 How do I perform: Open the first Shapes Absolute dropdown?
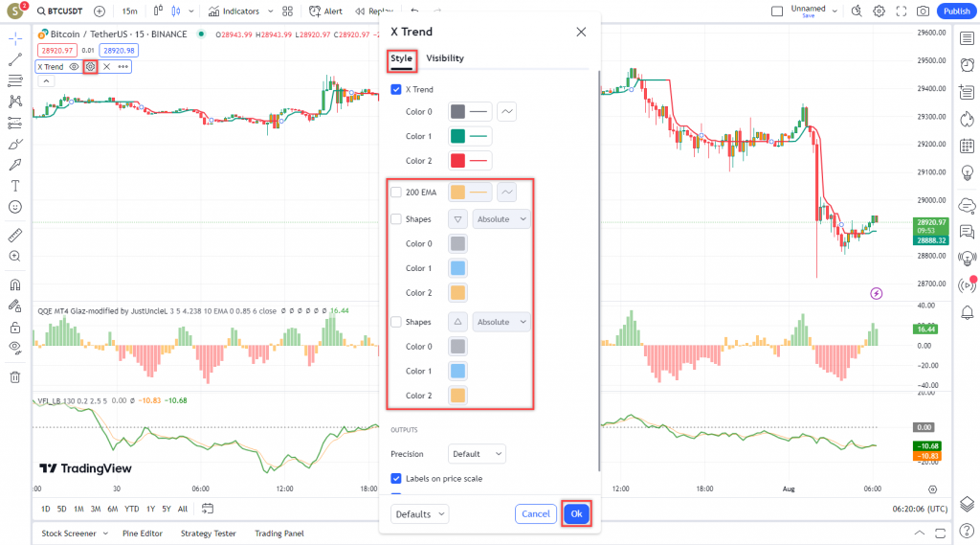tap(501, 218)
